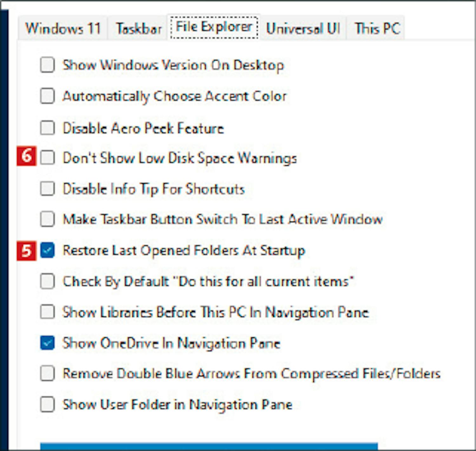The height and width of the screenshot is (451, 476).
Task: Enable Show User Folder in Navigation Pane
Action: (47, 404)
